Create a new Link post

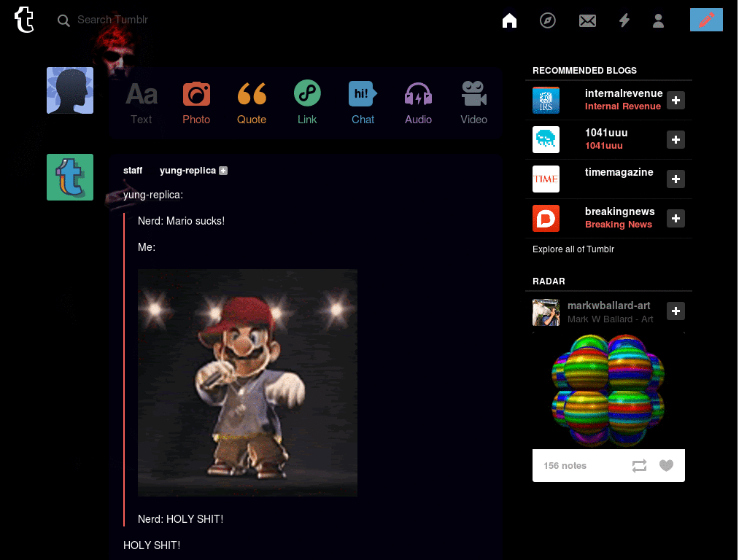[x=307, y=103]
